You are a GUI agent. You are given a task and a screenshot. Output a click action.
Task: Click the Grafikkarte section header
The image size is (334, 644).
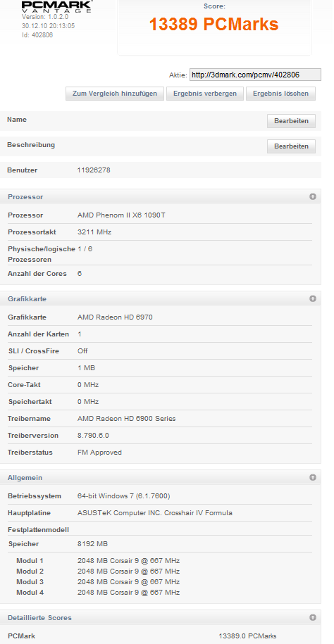tap(161, 298)
